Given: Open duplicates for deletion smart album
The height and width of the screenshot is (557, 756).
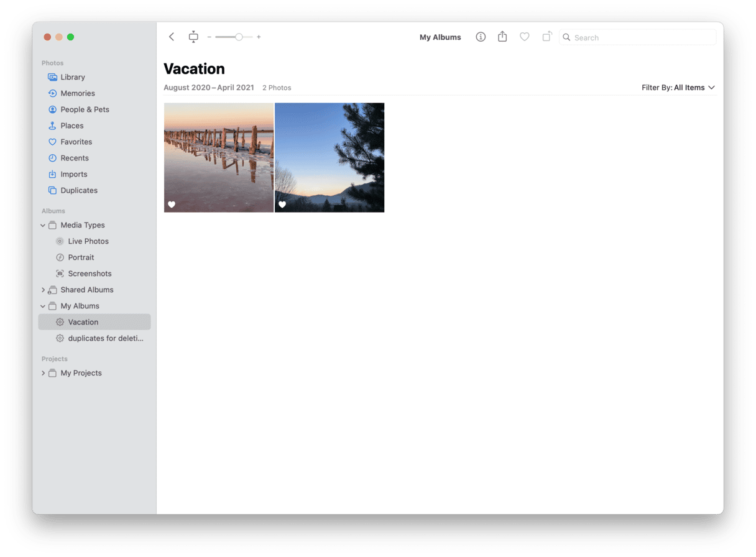Looking at the screenshot, I should point(94,338).
